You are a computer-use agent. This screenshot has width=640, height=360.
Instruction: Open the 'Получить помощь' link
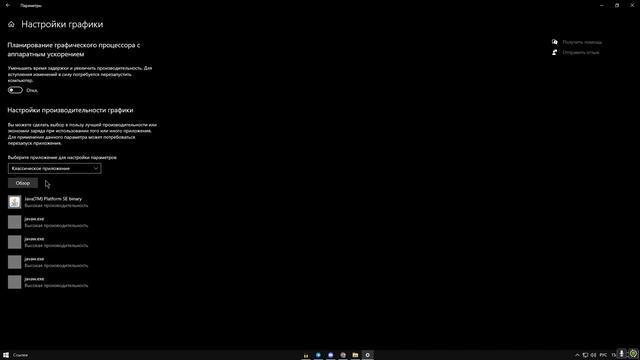point(582,42)
